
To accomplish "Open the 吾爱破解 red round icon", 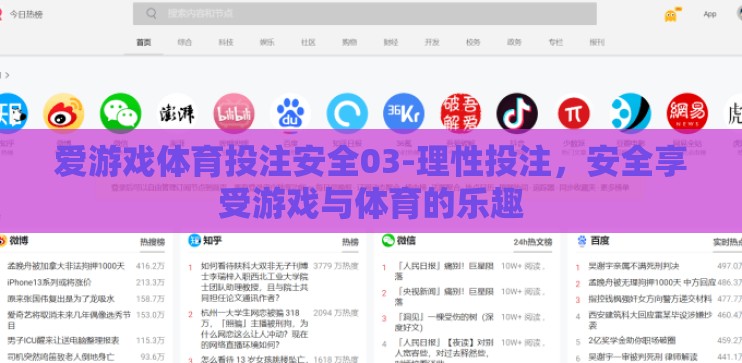I will pos(460,113).
